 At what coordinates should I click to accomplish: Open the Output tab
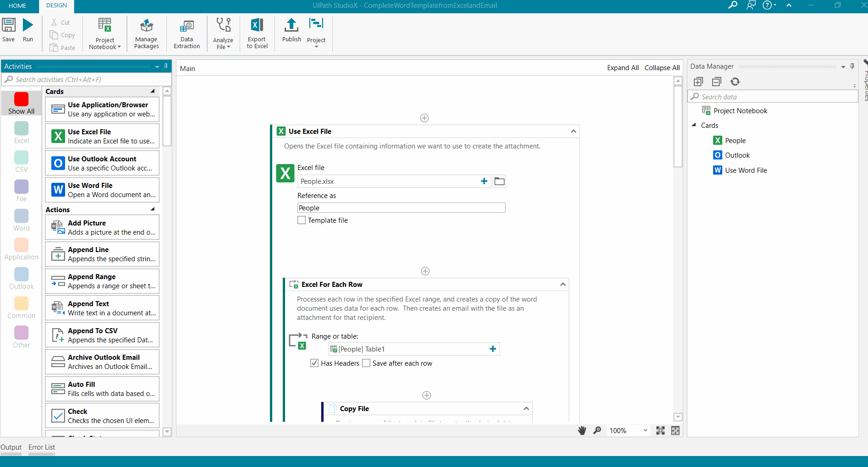click(x=11, y=447)
